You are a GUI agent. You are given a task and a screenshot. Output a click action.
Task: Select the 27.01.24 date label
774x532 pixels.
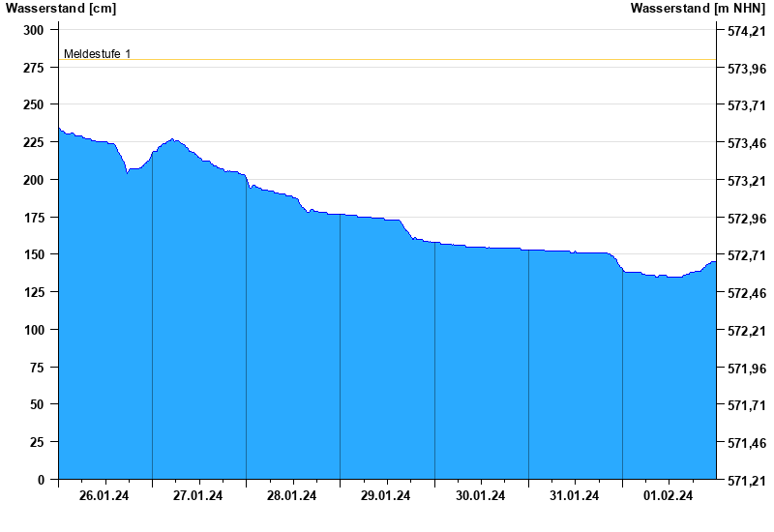[x=197, y=495]
